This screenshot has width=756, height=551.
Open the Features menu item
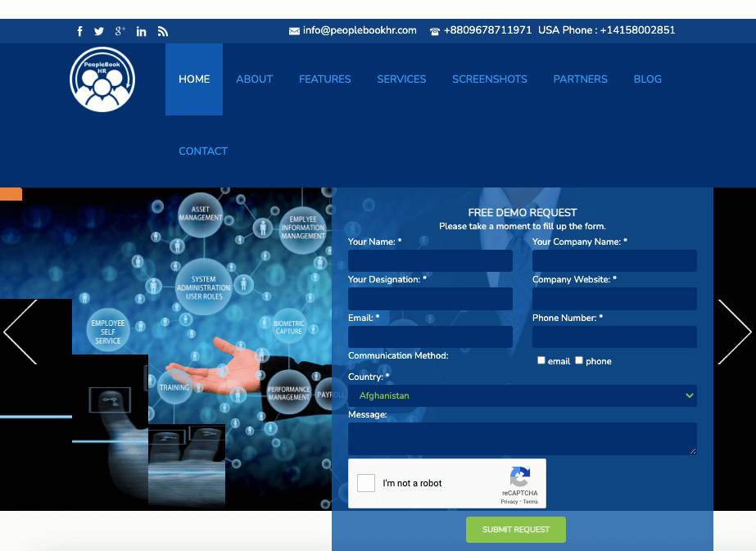(x=324, y=79)
